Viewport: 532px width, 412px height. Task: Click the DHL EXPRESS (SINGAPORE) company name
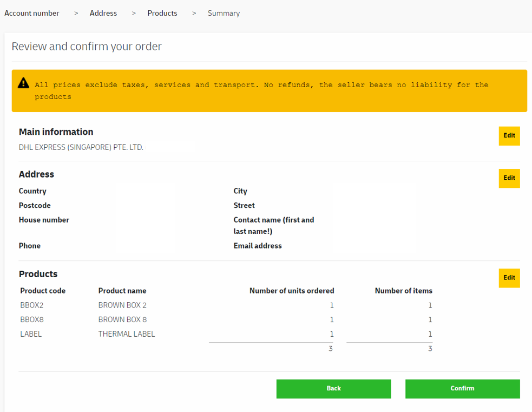(x=81, y=147)
